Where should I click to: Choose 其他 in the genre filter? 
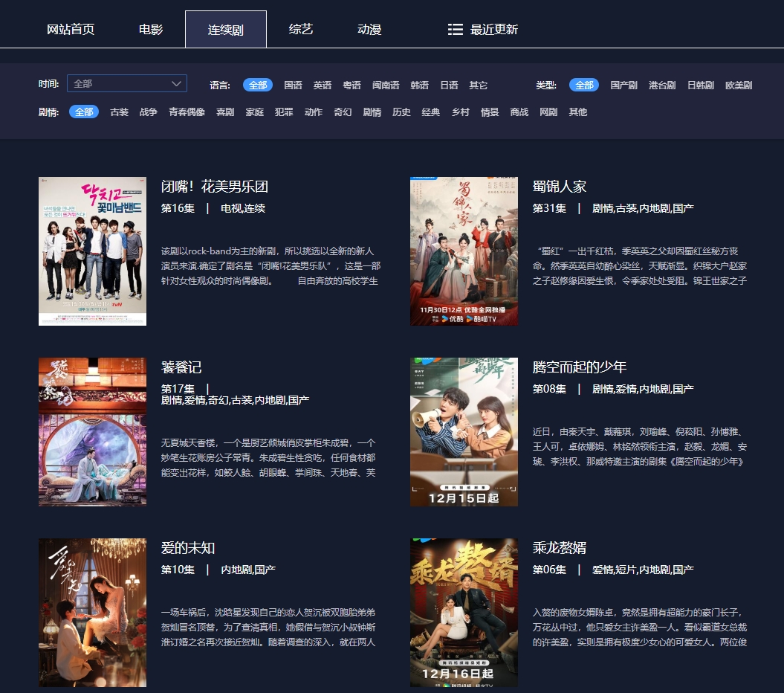coord(578,112)
